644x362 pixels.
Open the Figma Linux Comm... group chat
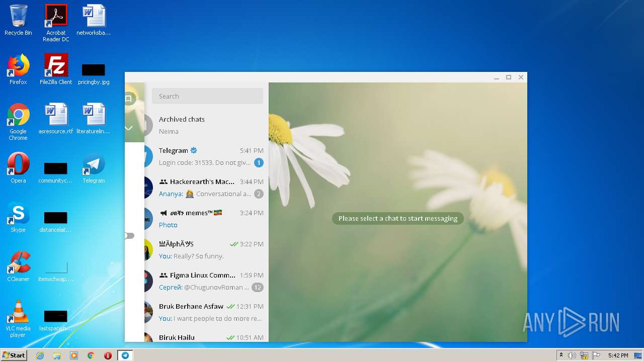tap(206, 281)
